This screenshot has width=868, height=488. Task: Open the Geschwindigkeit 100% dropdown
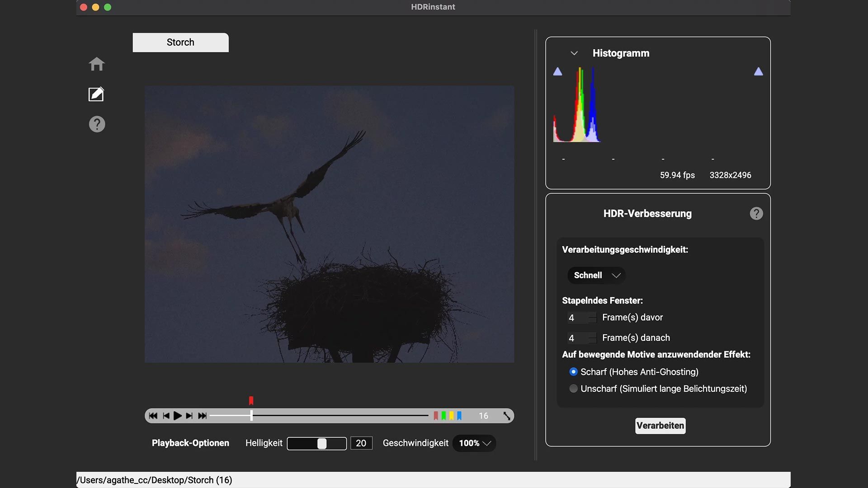[x=474, y=443]
